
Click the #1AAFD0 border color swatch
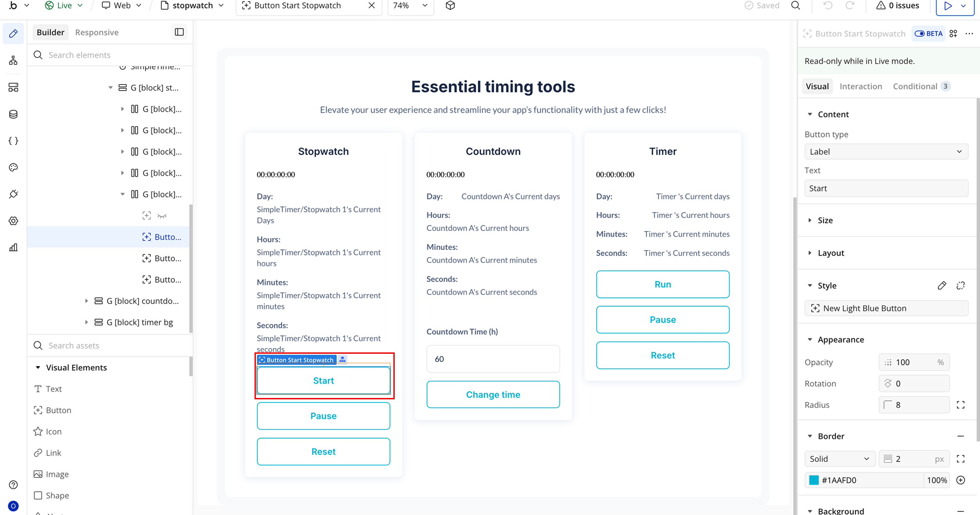click(x=814, y=480)
